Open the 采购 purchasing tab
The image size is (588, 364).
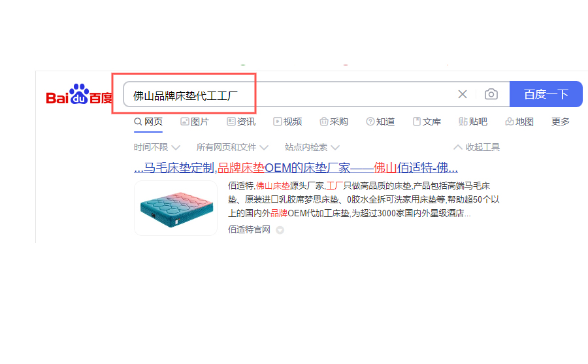[334, 122]
